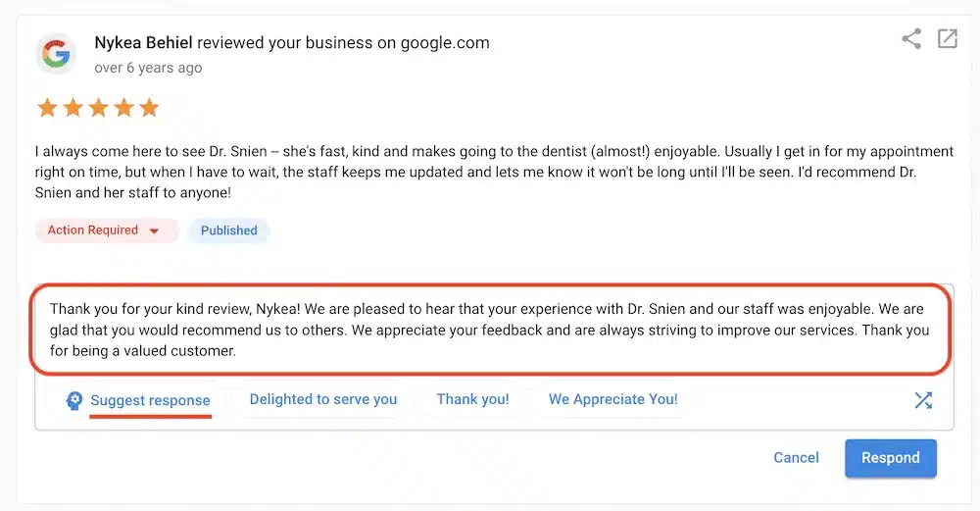
Task: Click the Google logo avatar
Action: click(x=57, y=54)
